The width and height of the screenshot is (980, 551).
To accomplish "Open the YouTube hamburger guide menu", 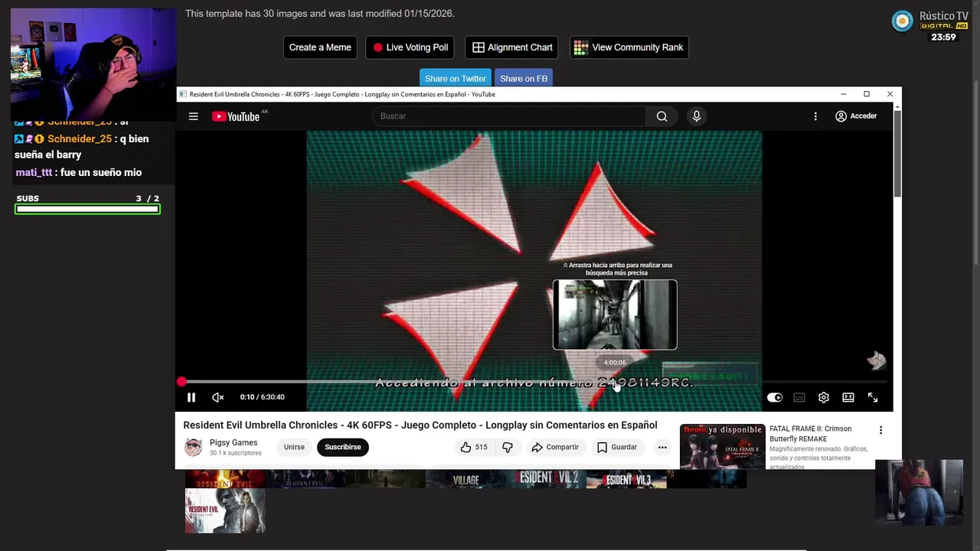I will 193,116.
